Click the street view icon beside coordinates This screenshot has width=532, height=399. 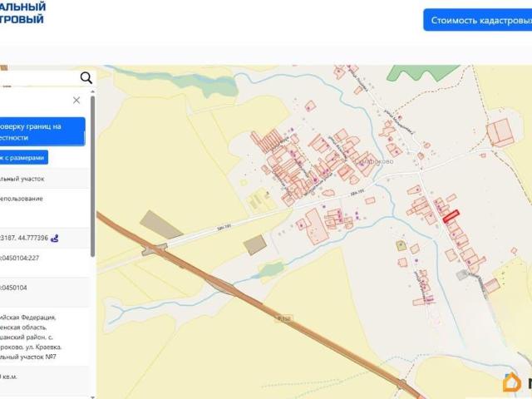(54, 239)
